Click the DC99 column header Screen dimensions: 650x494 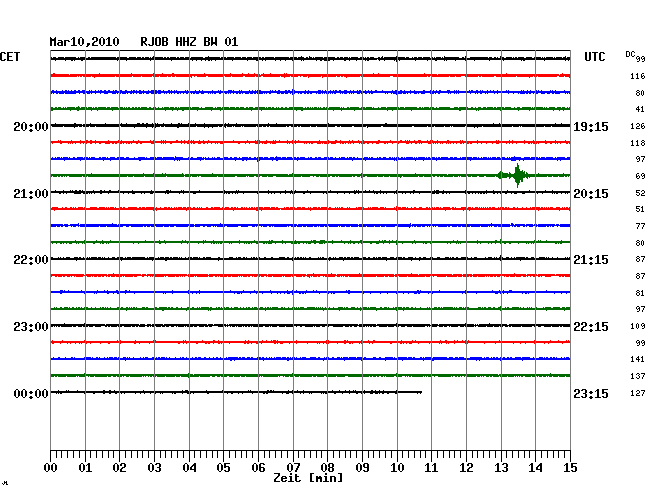coord(635,56)
